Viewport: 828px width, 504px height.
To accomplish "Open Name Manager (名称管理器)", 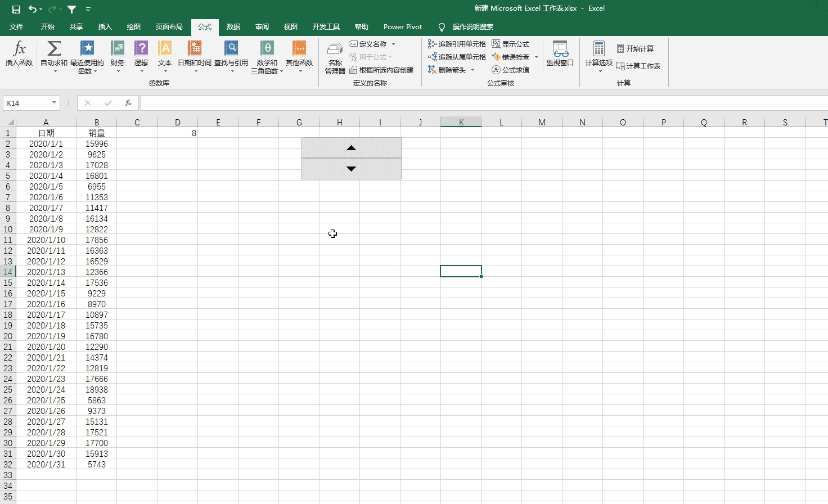I will (335, 57).
